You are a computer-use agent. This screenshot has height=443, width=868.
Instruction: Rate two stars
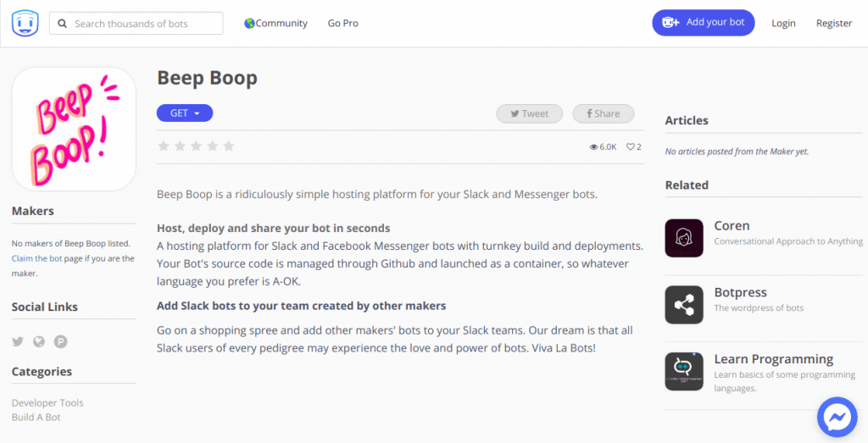click(x=180, y=146)
